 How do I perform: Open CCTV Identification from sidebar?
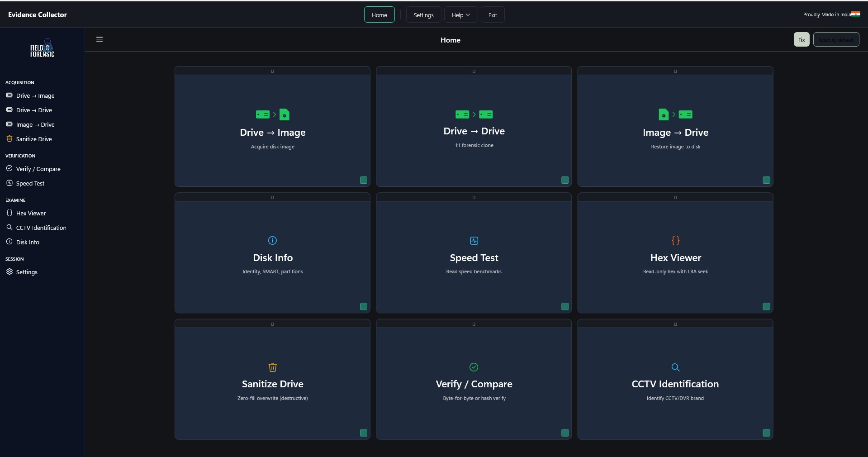[41, 228]
